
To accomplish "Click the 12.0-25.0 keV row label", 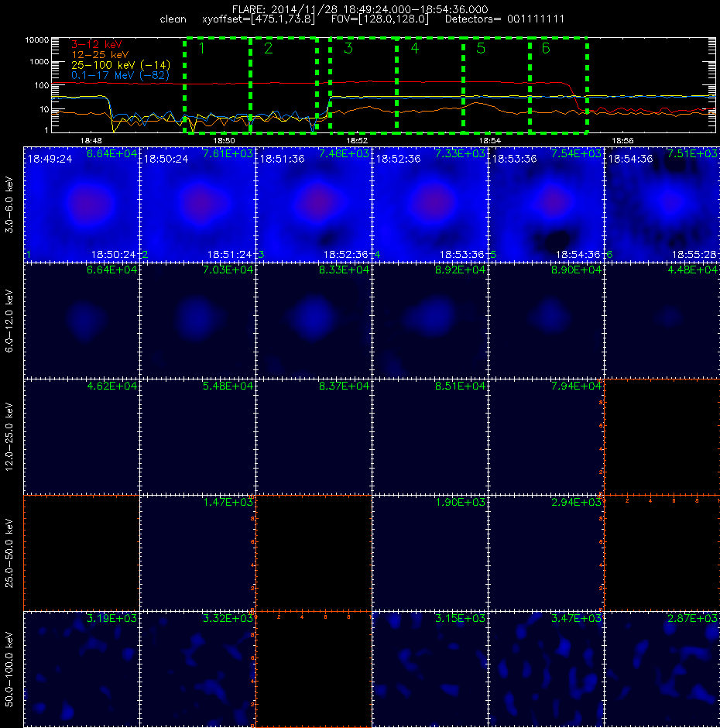I will click(9, 437).
